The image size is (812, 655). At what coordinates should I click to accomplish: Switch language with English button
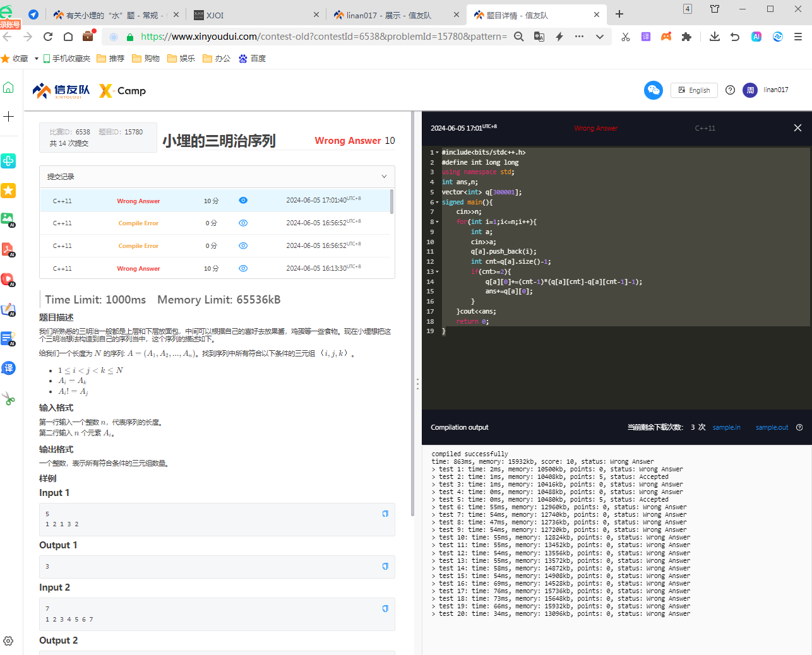click(694, 90)
